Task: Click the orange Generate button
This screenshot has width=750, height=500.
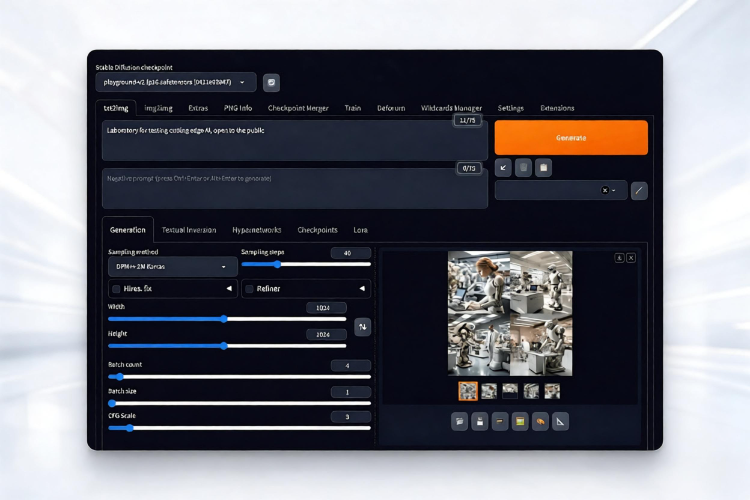Action: click(x=571, y=138)
